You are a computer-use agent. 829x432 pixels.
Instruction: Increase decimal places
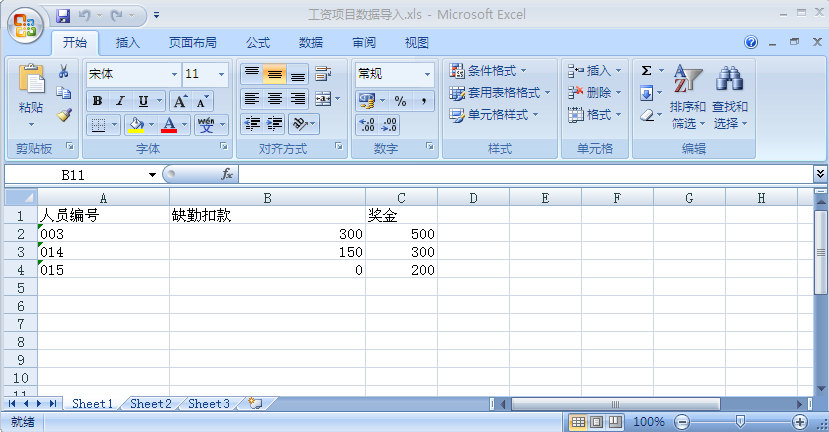point(367,125)
